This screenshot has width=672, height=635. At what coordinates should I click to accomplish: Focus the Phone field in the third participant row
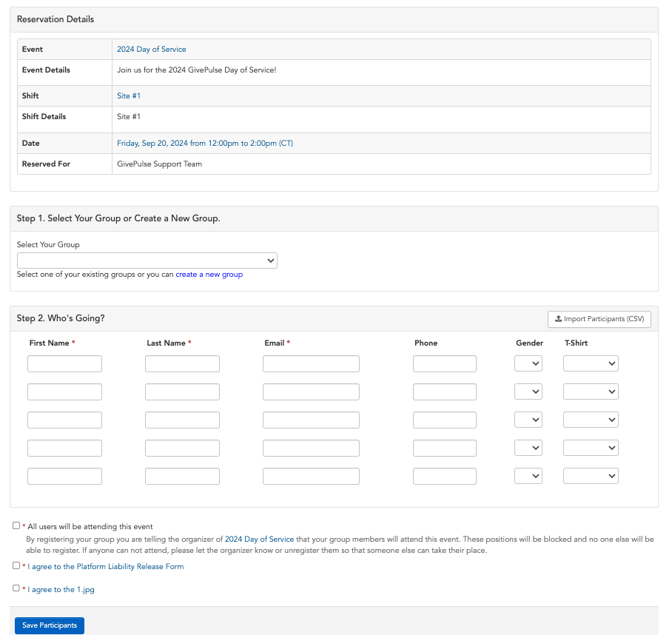[445, 420]
